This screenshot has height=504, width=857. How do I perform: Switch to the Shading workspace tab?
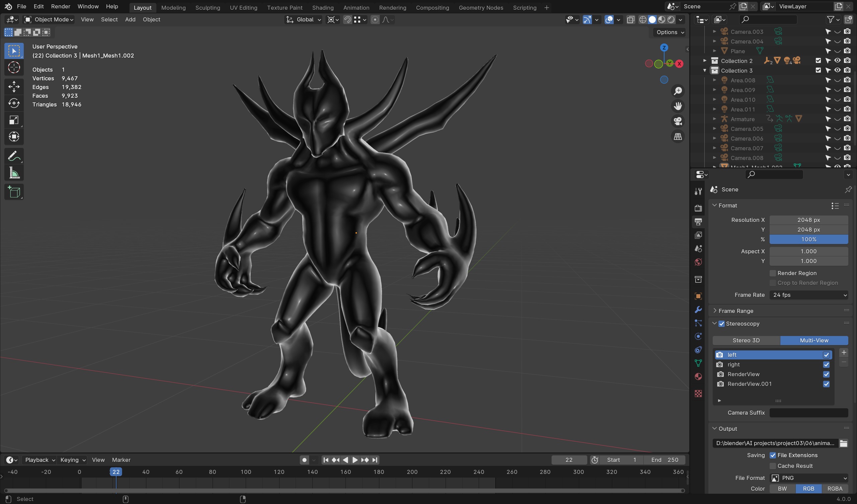pos(323,7)
